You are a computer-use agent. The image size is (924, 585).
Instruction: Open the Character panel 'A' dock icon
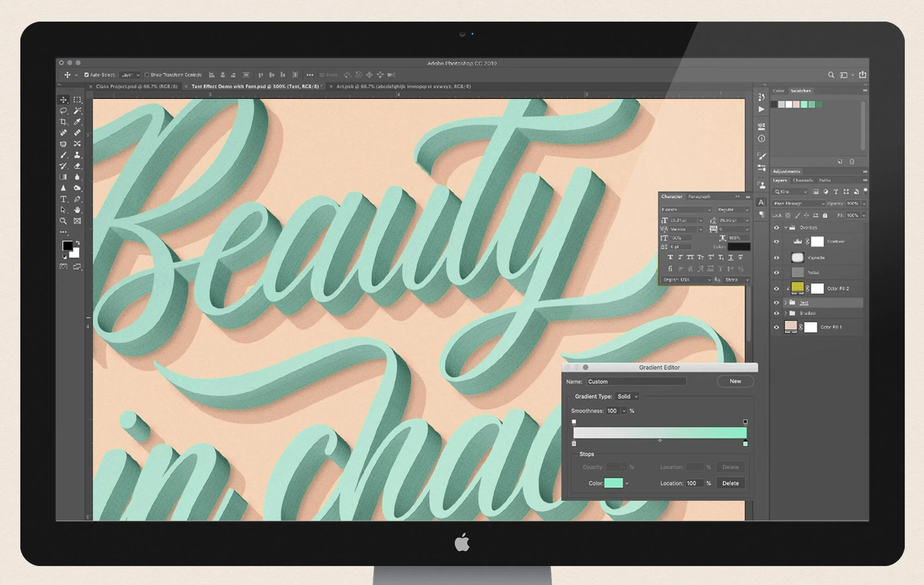click(x=761, y=202)
